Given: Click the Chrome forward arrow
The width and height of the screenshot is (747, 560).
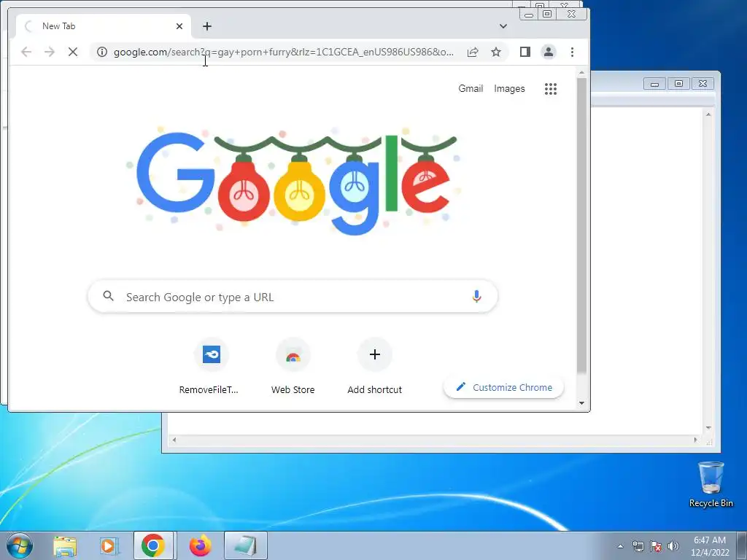Looking at the screenshot, I should coord(50,52).
